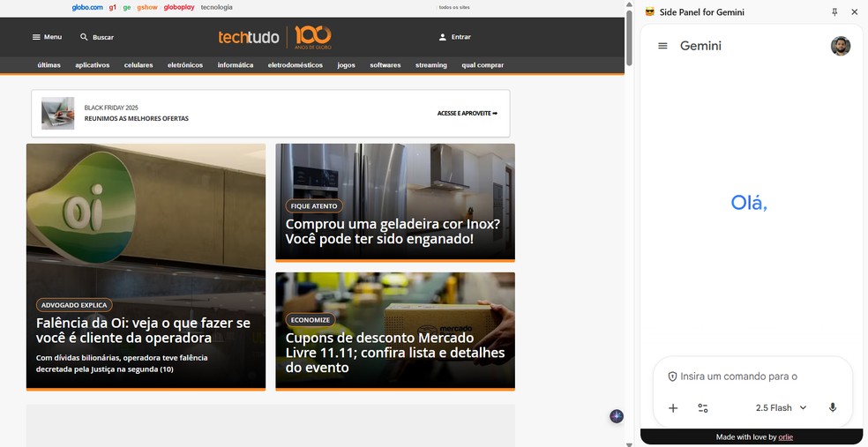The image size is (868, 447).
Task: Open the Falência da Oi article headline
Action: tap(144, 331)
